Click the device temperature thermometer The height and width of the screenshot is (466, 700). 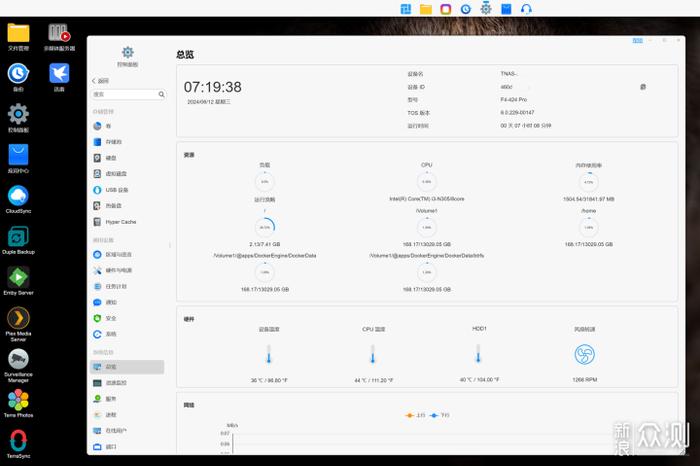pyautogui.click(x=269, y=354)
